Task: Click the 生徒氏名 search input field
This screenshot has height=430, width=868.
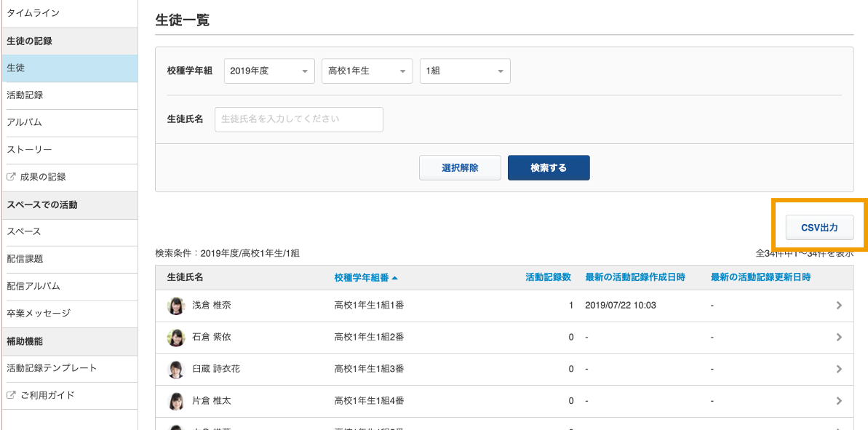Action: click(x=299, y=119)
